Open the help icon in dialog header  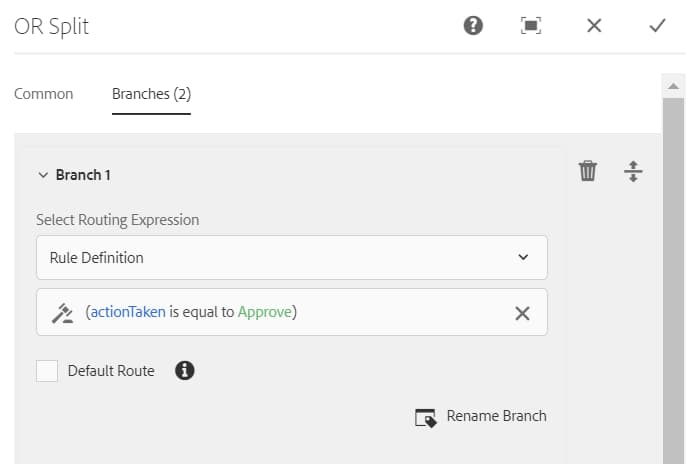tap(473, 26)
